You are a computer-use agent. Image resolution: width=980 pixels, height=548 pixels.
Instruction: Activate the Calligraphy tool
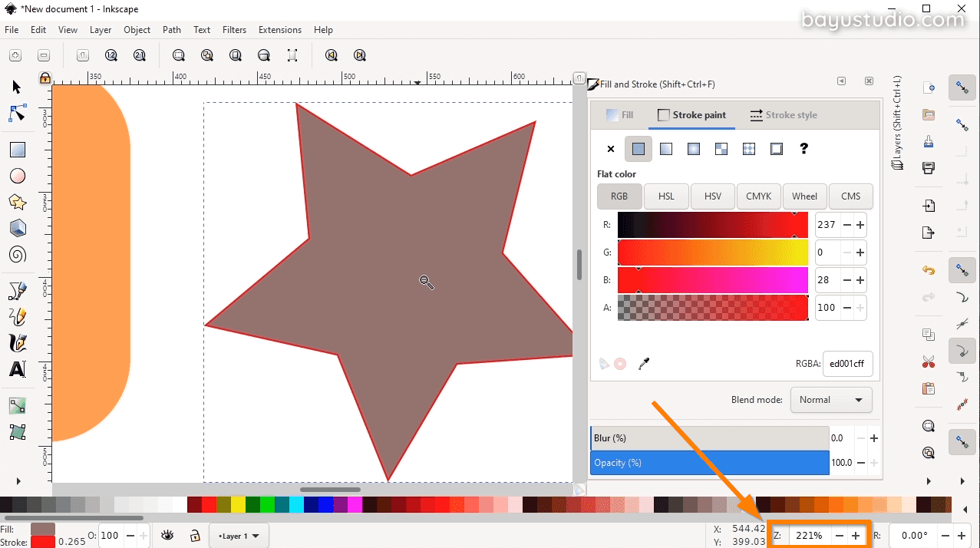click(17, 342)
